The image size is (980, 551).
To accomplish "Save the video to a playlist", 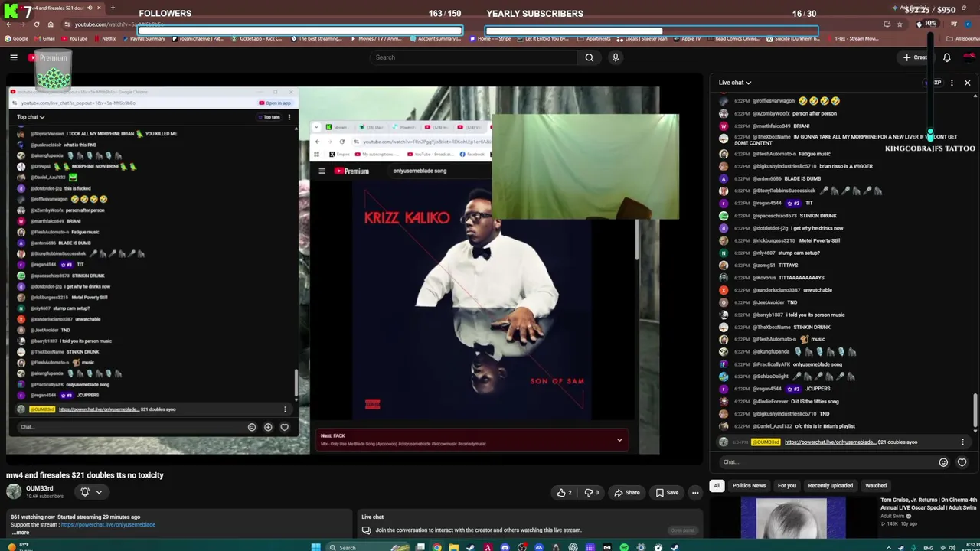I will (x=667, y=493).
